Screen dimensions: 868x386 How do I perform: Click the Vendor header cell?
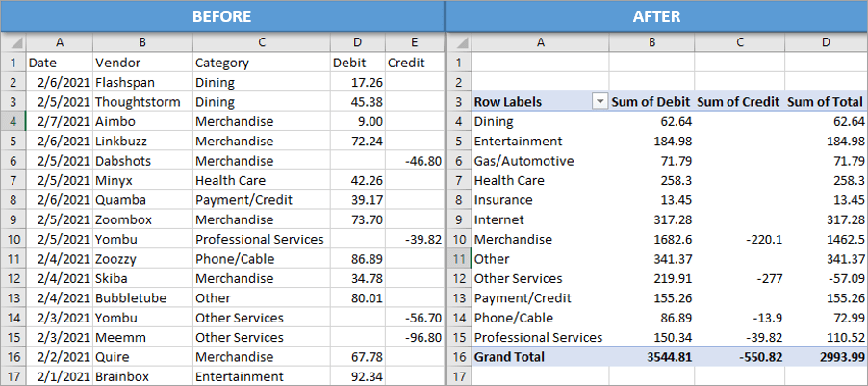[141, 63]
